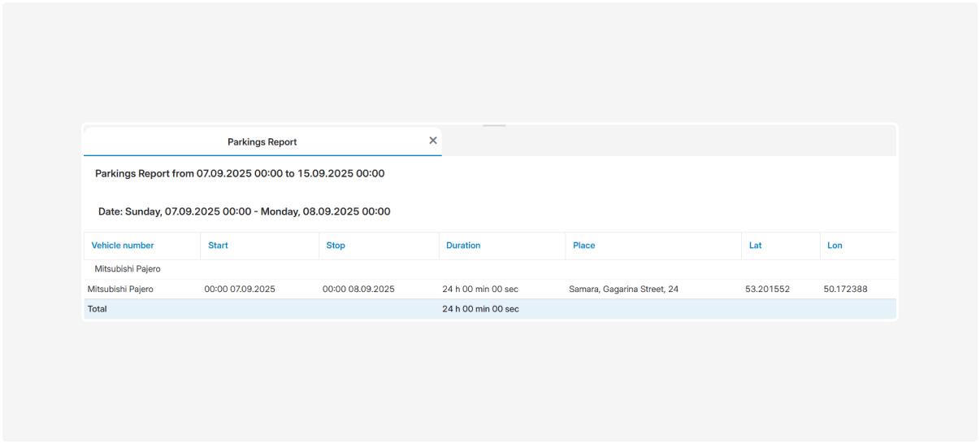This screenshot has height=444, width=980.
Task: Click the Sunday–Monday date range heading
Action: [244, 211]
